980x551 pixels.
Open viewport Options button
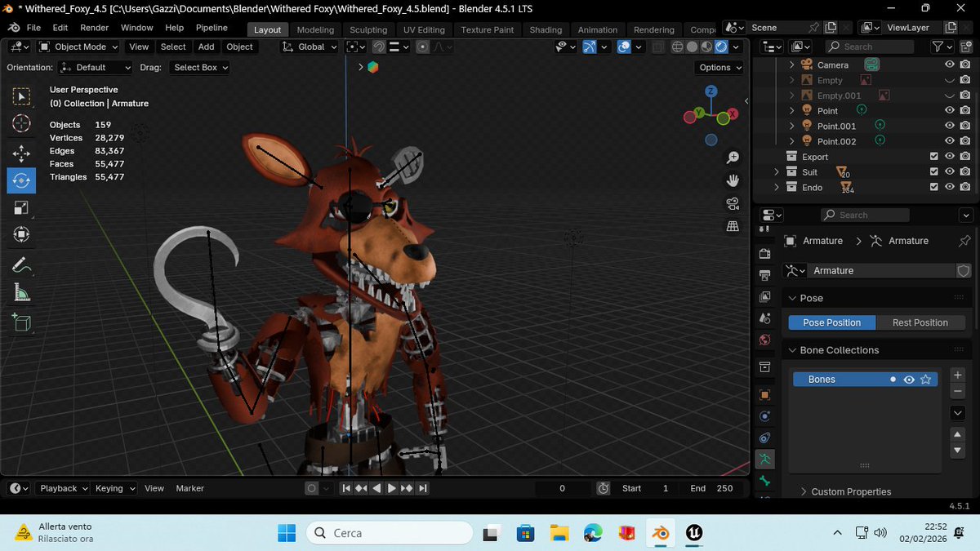tap(720, 68)
